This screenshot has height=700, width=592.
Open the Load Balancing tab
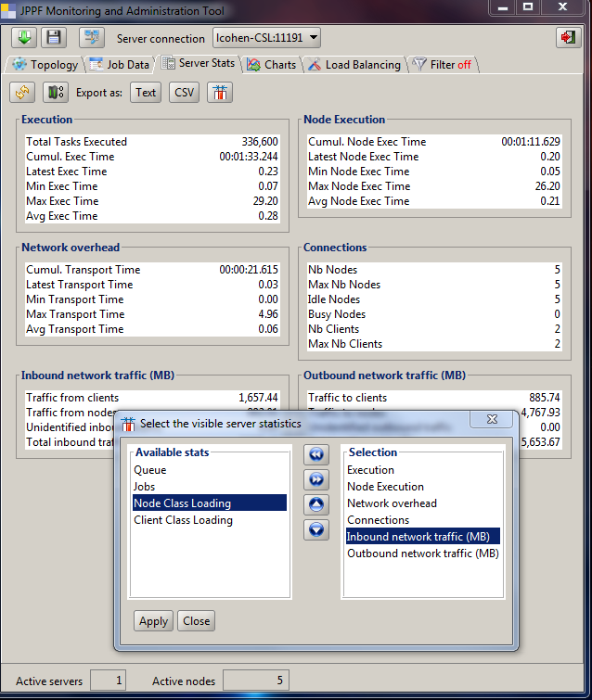point(354,65)
